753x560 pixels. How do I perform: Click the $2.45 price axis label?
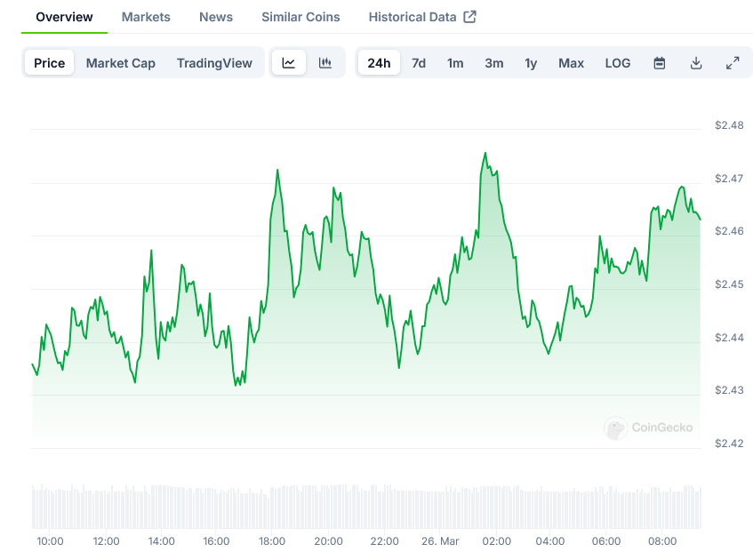[729, 284]
